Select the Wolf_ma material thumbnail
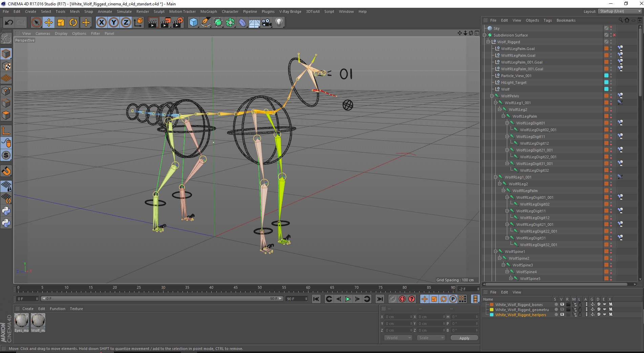644x353 pixels. [x=38, y=323]
